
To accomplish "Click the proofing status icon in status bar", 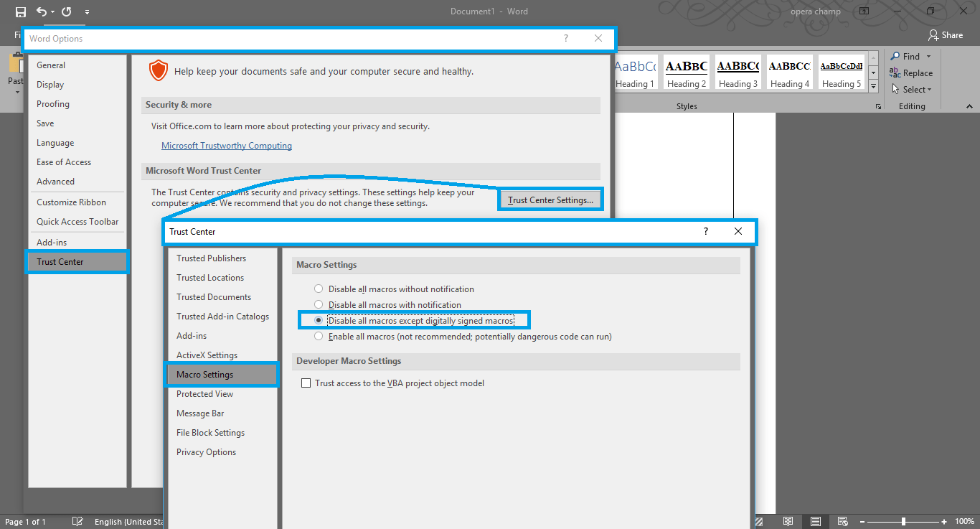I will (x=77, y=521).
